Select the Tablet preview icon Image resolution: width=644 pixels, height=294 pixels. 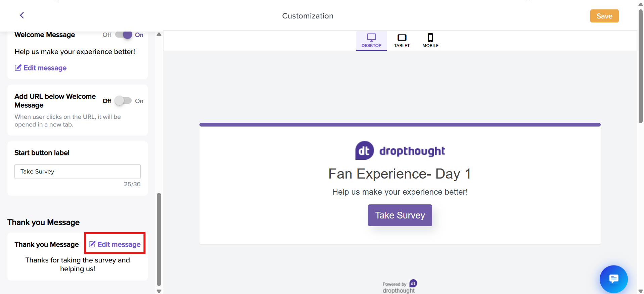[x=402, y=37]
